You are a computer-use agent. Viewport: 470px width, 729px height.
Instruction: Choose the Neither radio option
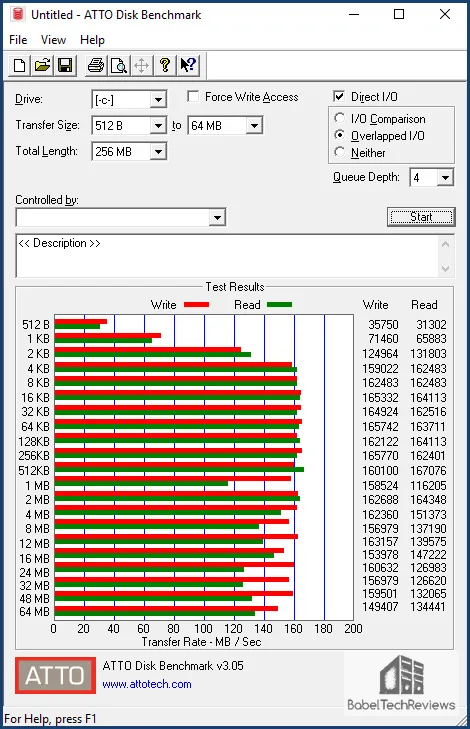click(340, 152)
